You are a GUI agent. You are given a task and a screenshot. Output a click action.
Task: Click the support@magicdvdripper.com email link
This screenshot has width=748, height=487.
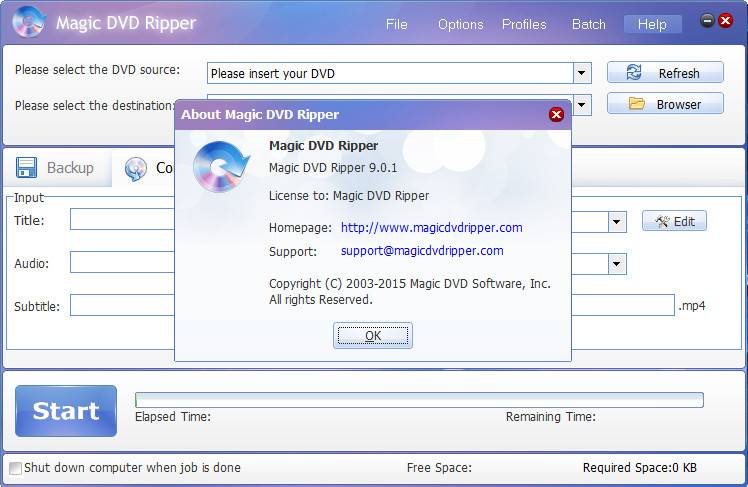(422, 251)
